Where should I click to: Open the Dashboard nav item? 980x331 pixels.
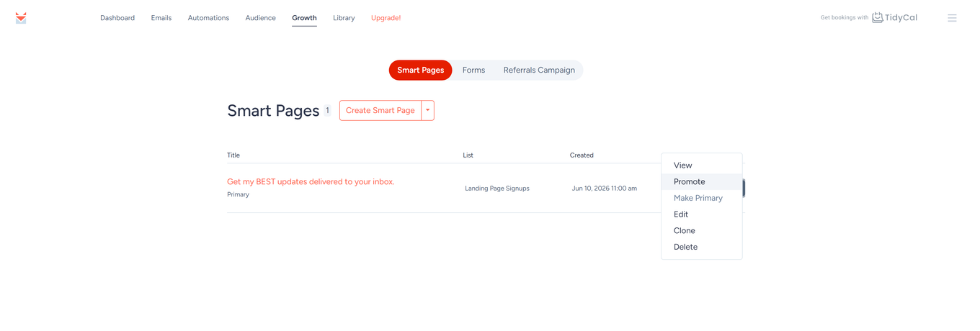pyautogui.click(x=117, y=18)
